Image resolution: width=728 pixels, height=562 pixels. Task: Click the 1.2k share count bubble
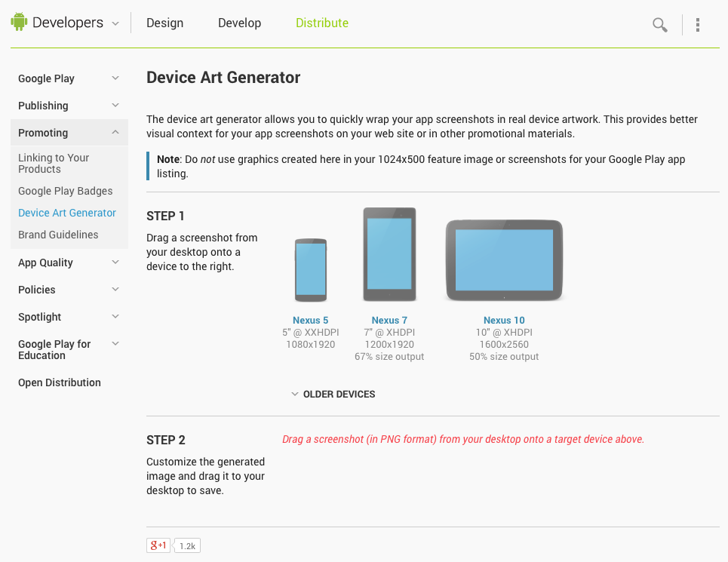point(187,545)
